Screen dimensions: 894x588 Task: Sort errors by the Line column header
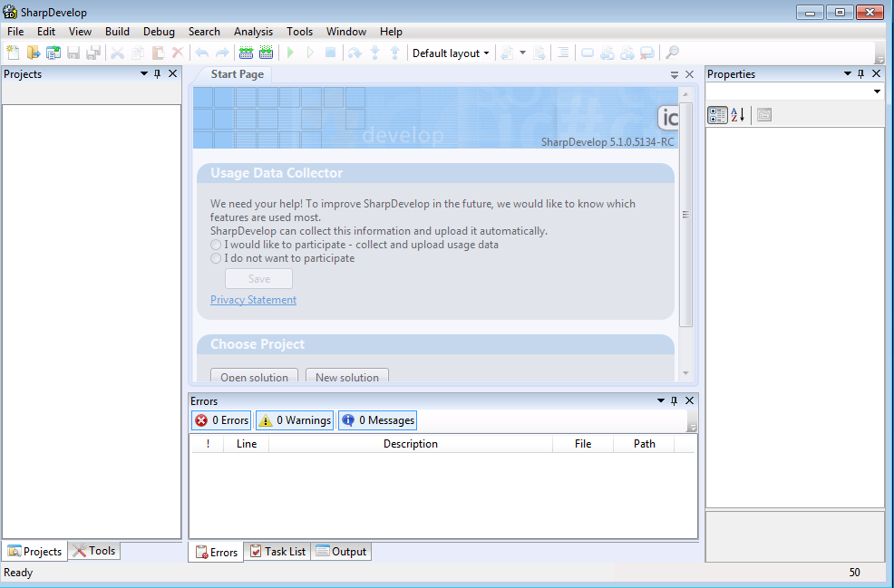247,444
